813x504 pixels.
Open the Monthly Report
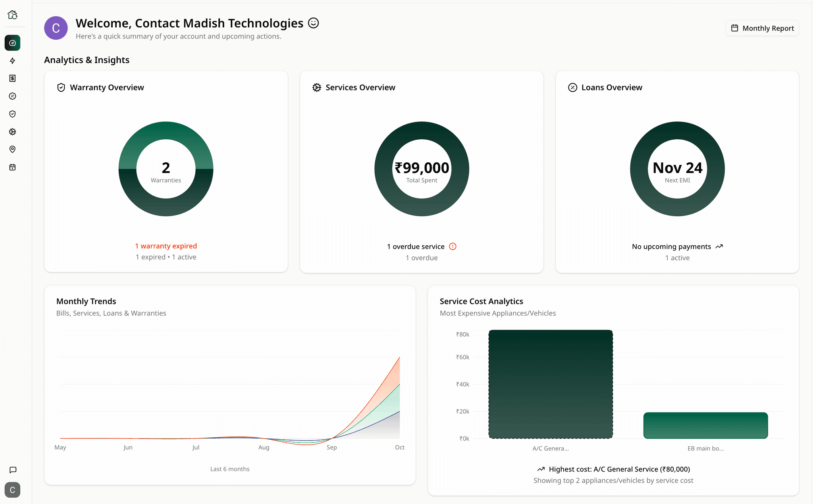pos(762,28)
